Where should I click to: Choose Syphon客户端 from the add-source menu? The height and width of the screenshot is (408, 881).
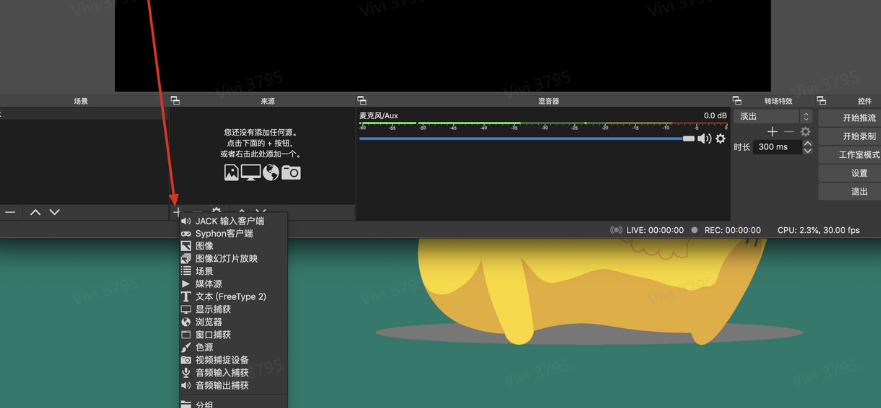click(233, 233)
